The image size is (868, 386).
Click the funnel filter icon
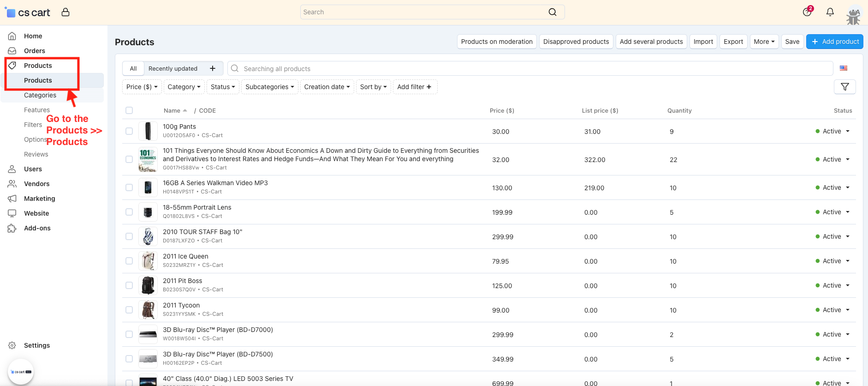click(x=845, y=87)
